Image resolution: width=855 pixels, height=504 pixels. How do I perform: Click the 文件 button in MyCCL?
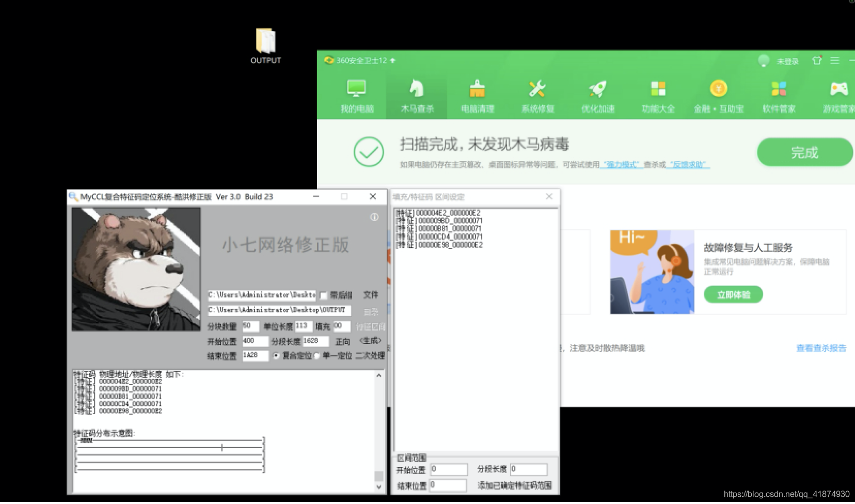(371, 295)
